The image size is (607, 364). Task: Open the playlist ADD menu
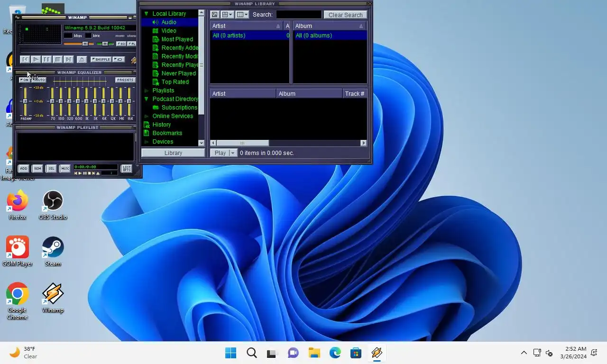[24, 168]
